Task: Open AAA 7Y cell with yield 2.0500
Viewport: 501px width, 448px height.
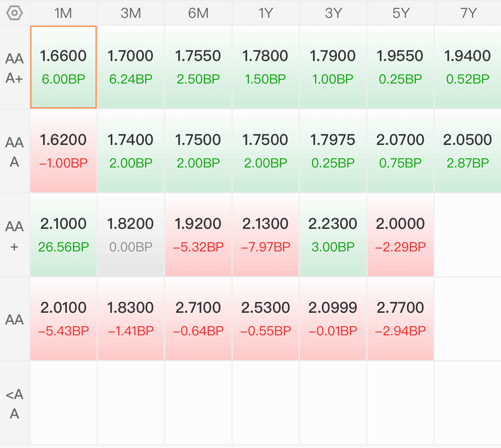Action: (x=468, y=151)
